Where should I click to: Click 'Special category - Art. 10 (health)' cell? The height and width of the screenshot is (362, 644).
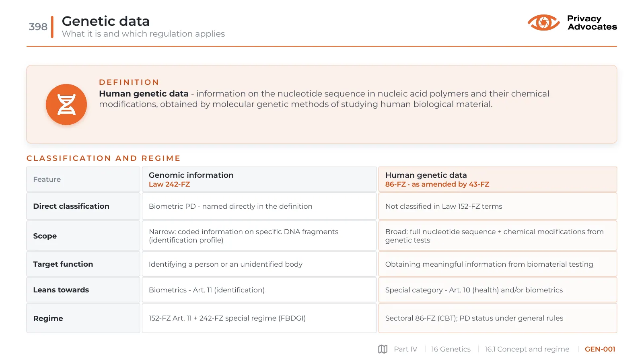click(498, 290)
